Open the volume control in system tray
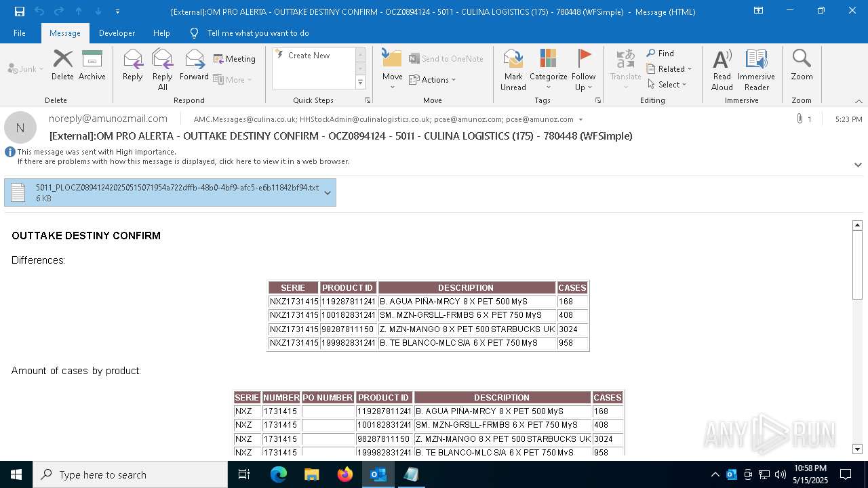 point(781,474)
